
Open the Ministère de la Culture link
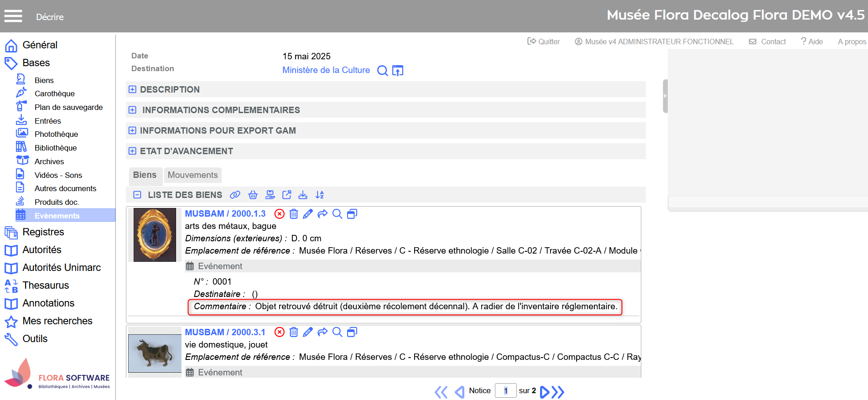coord(326,70)
